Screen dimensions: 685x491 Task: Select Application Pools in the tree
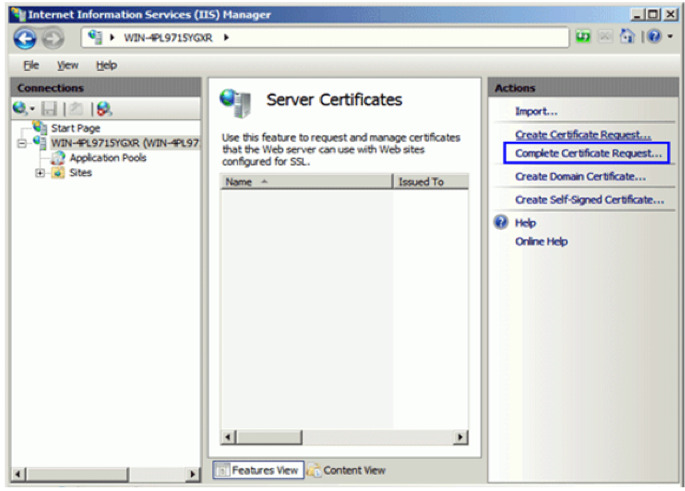click(x=108, y=158)
